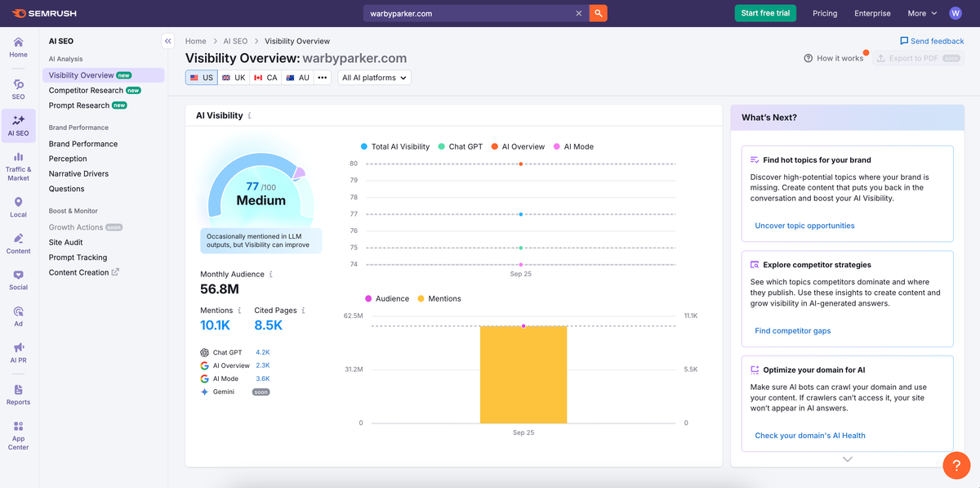The image size is (980, 488).
Task: Click the yellow Mentions bar for Sep 25
Action: 523,374
